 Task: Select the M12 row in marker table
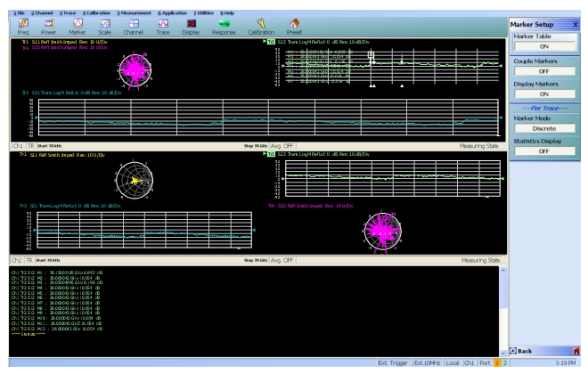(56, 329)
